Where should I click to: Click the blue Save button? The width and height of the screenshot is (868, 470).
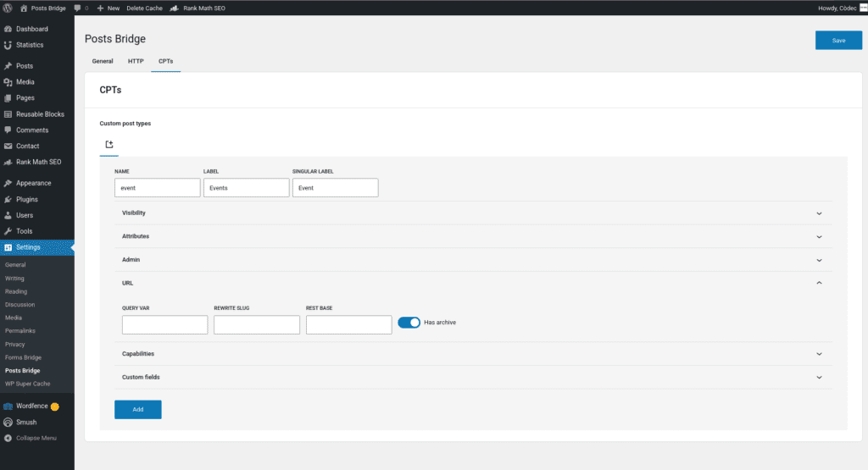838,41
